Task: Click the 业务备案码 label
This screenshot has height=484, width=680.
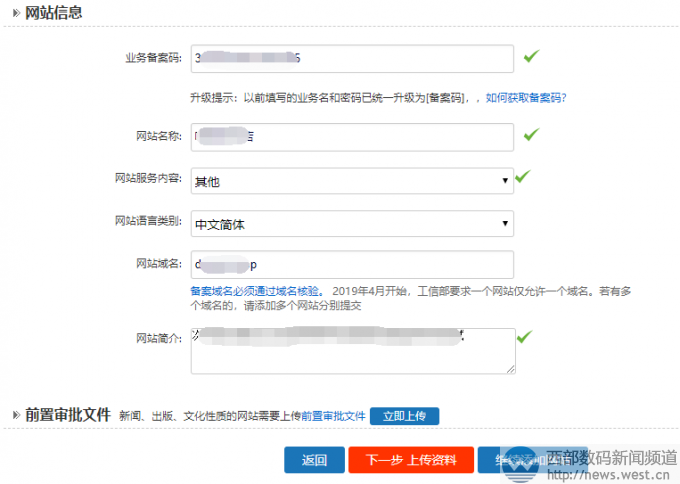Action: (154, 58)
